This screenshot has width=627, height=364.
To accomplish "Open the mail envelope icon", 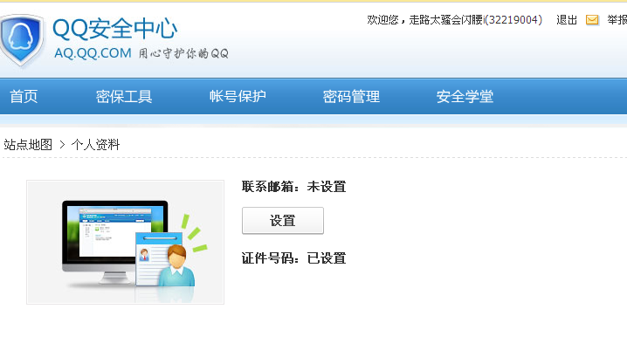I will [x=592, y=19].
